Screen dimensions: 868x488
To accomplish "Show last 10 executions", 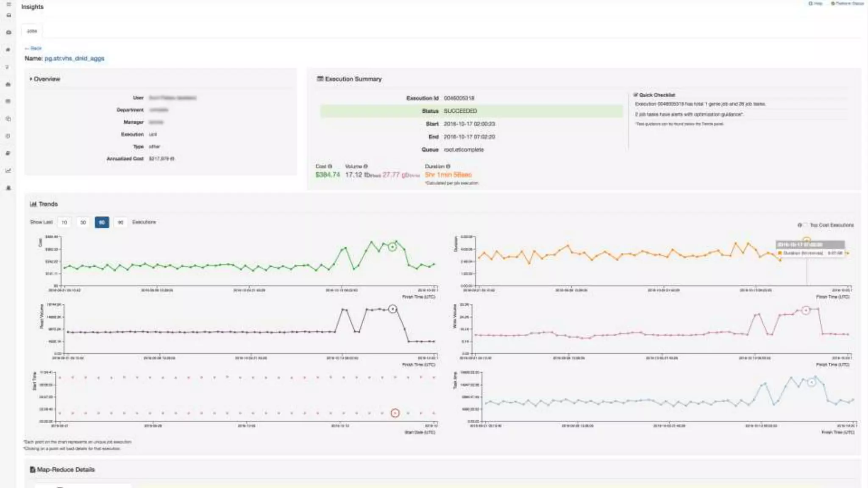I will pos(64,222).
